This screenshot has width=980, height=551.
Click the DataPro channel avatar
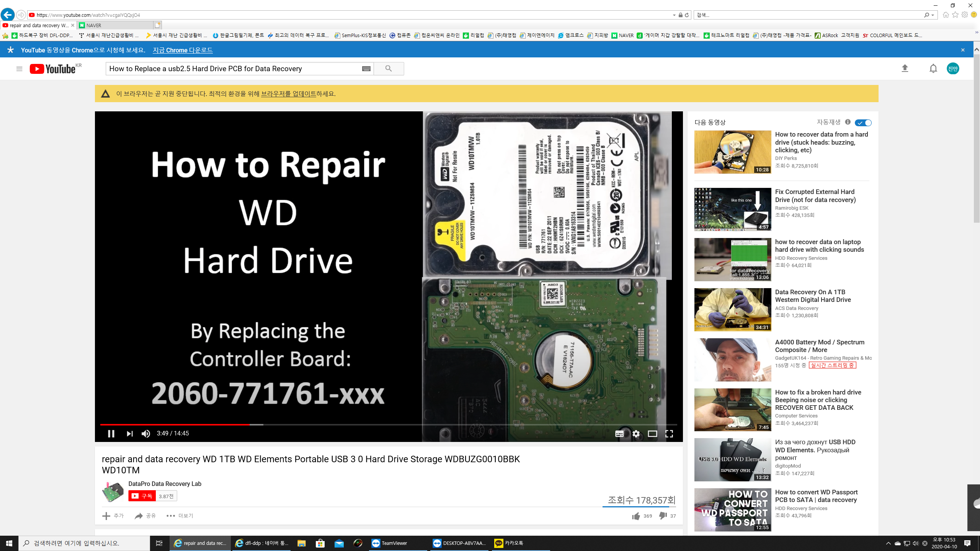(113, 491)
